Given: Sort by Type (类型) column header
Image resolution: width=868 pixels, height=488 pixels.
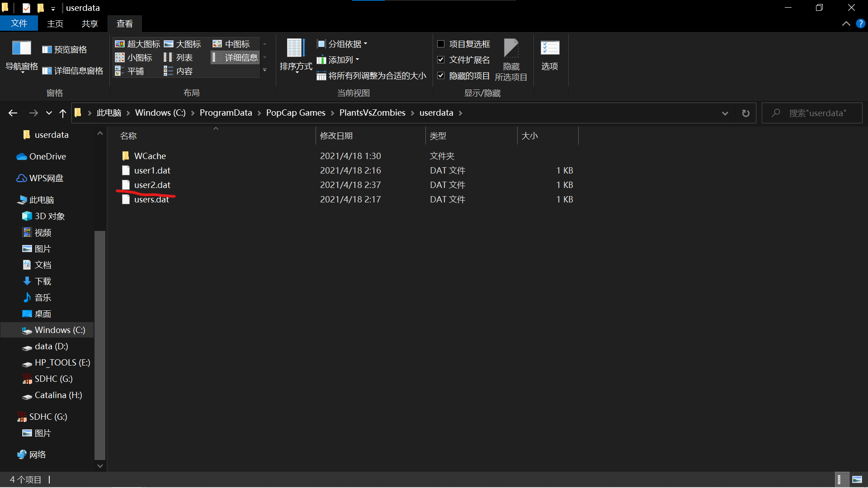Looking at the screenshot, I should pos(471,136).
